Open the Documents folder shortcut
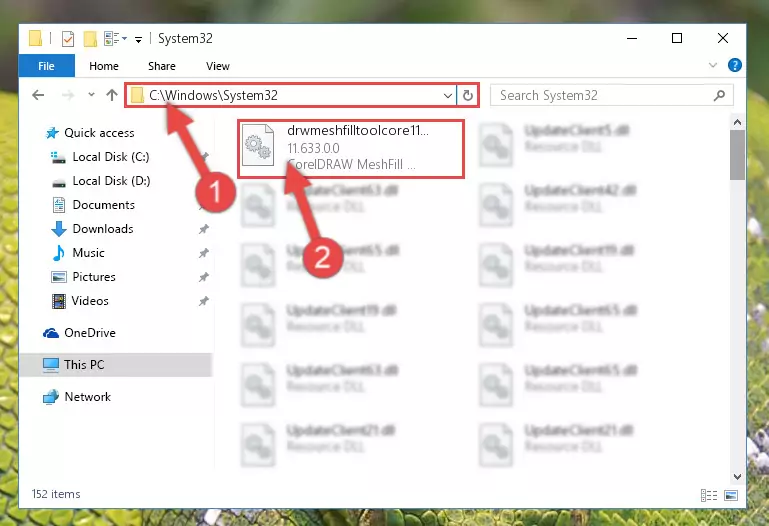Viewport: 769px width, 526px height. (x=103, y=205)
